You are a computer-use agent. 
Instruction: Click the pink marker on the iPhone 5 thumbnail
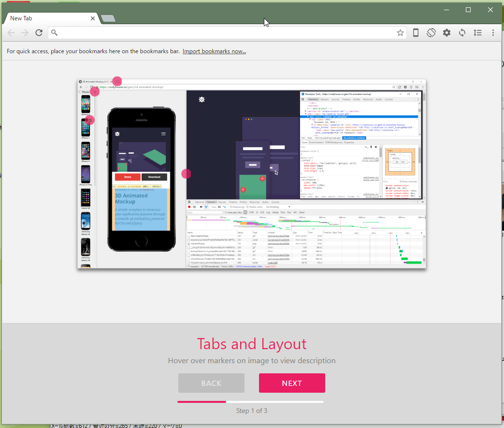click(x=90, y=120)
